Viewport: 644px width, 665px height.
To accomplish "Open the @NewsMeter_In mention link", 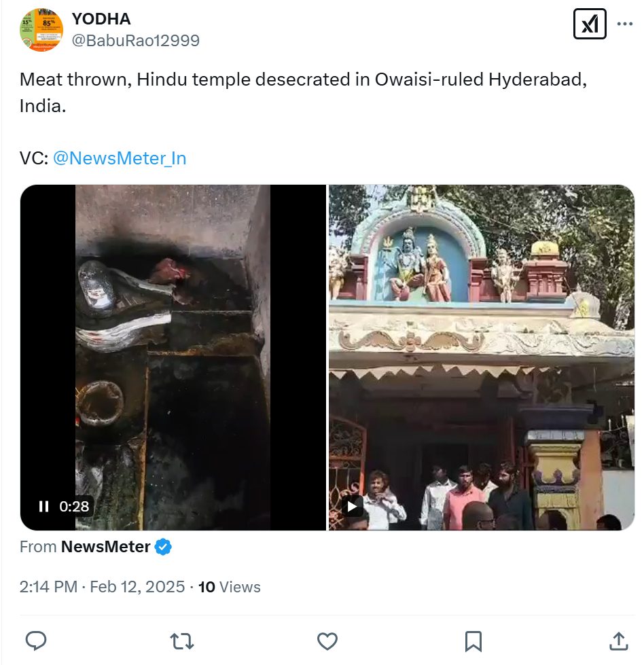I will (x=120, y=158).
